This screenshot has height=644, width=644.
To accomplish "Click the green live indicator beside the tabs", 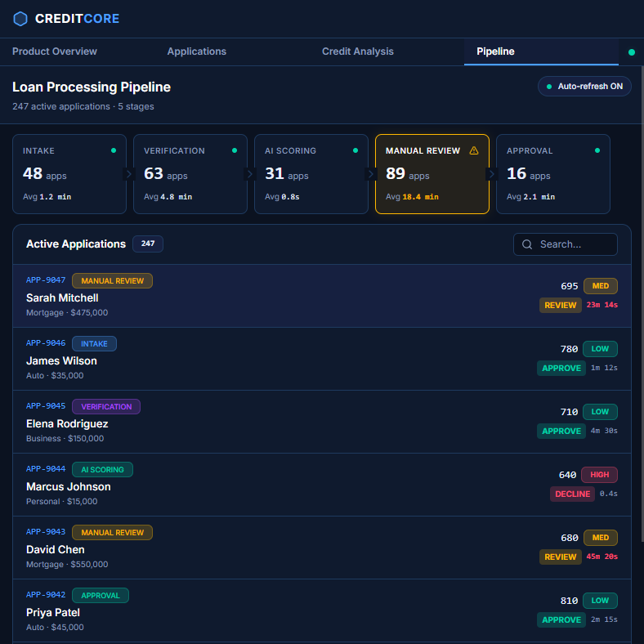I will pos(631,52).
